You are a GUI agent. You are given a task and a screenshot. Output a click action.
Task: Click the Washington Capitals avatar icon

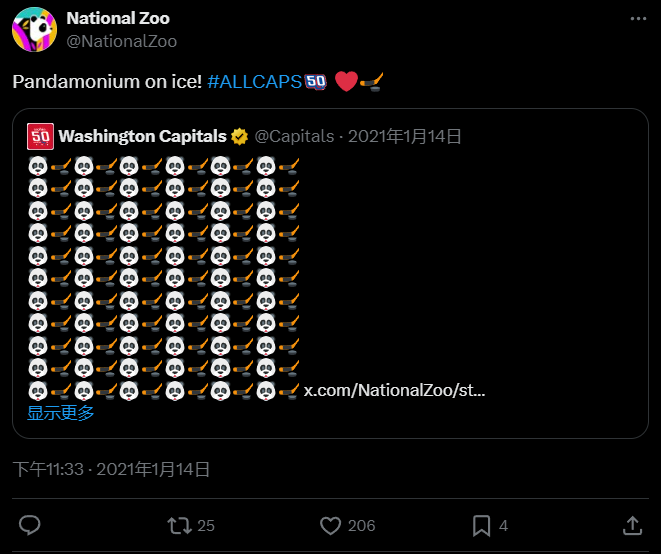click(x=40, y=136)
